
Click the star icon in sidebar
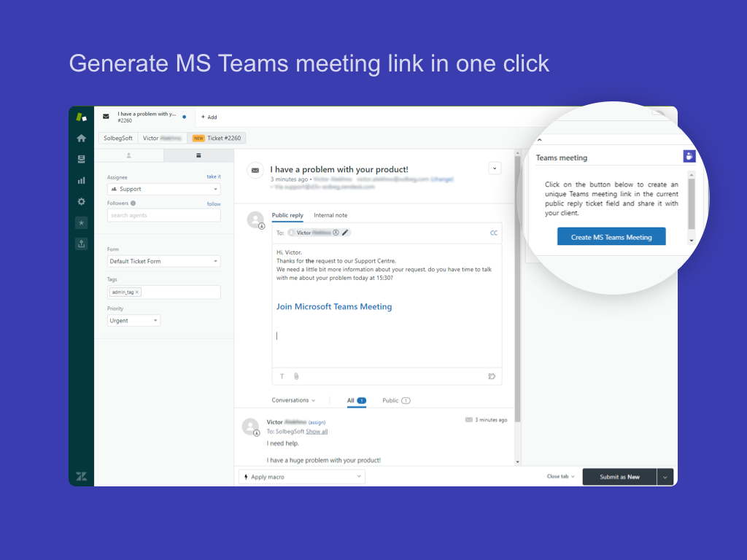(x=81, y=222)
